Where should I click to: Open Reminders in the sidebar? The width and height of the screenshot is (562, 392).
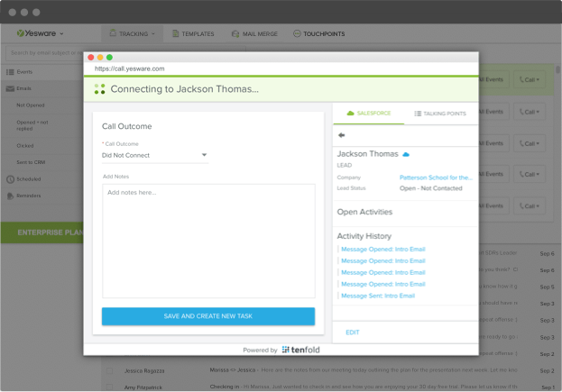29,196
